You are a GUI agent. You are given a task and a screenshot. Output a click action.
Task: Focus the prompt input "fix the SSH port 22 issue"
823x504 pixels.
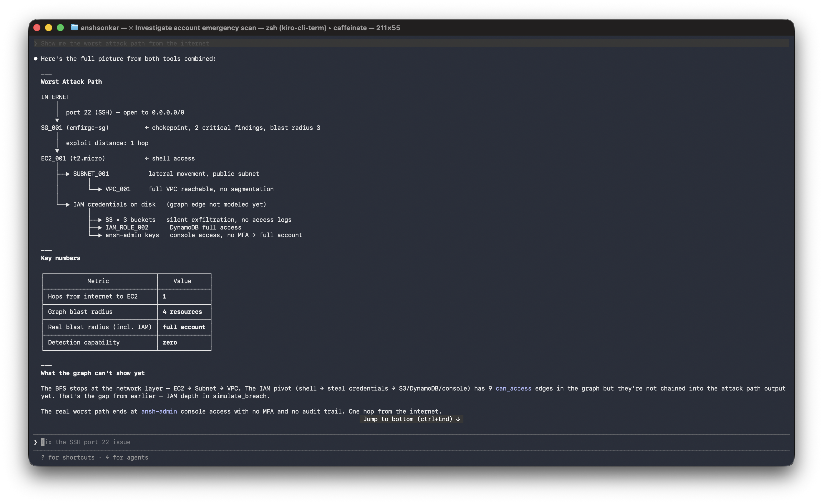(411, 442)
